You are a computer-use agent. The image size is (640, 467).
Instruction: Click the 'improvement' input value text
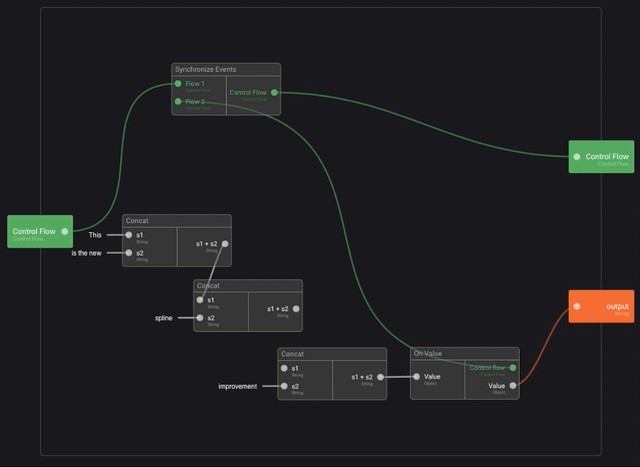(x=238, y=386)
